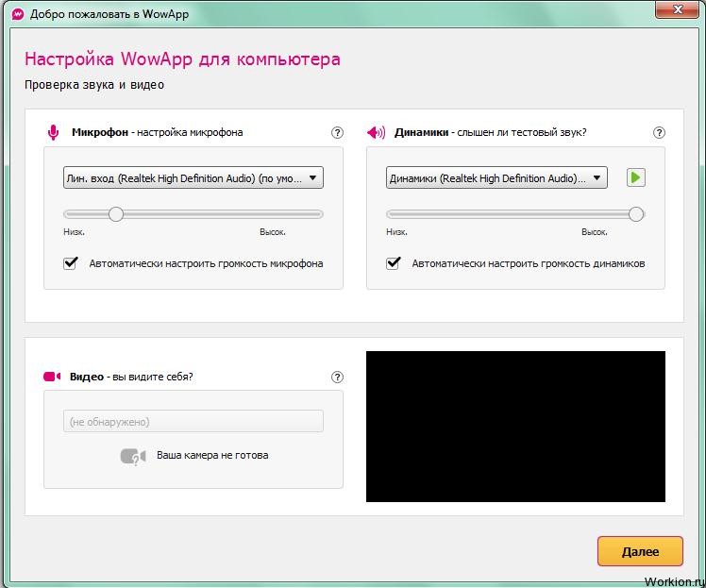Click the Далее button
The image size is (706, 588).
[x=640, y=551]
